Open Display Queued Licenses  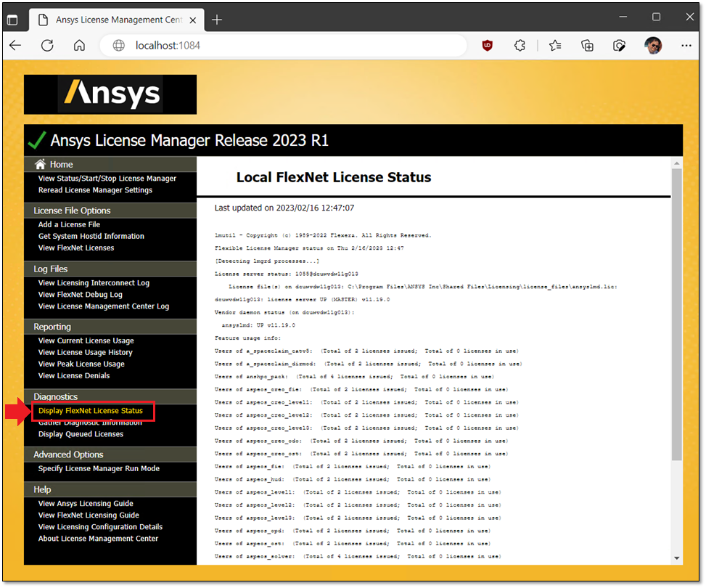point(81,434)
